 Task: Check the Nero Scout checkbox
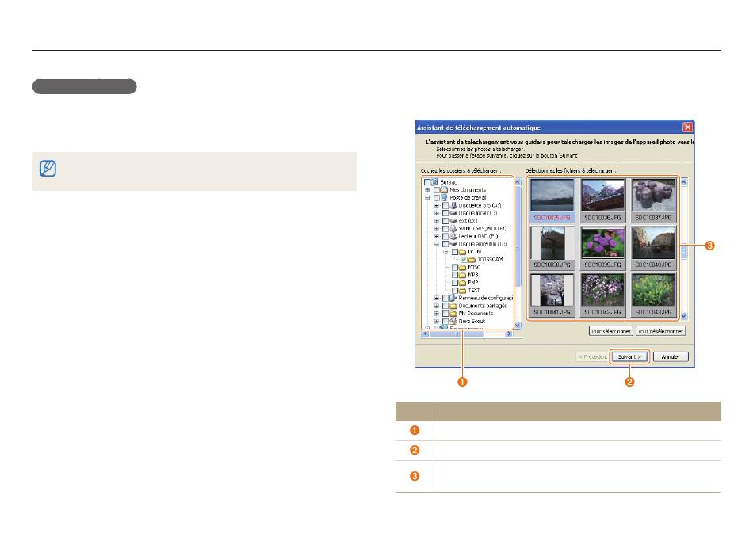point(445,322)
